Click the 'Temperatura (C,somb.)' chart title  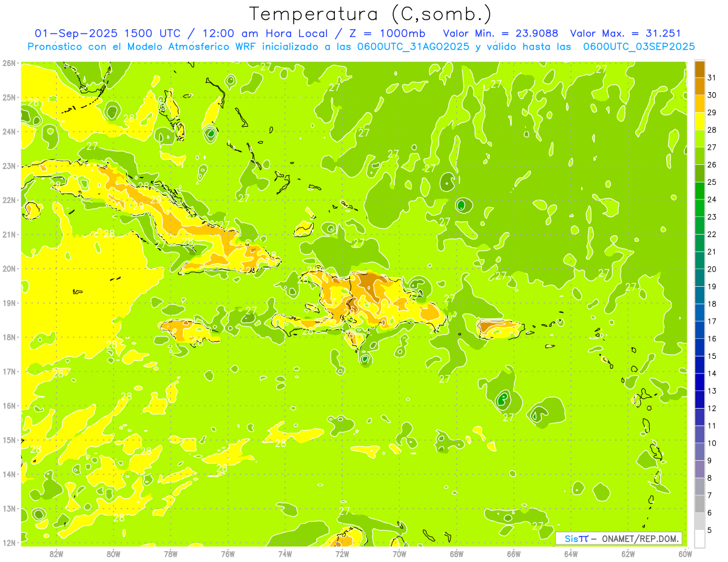point(371,14)
